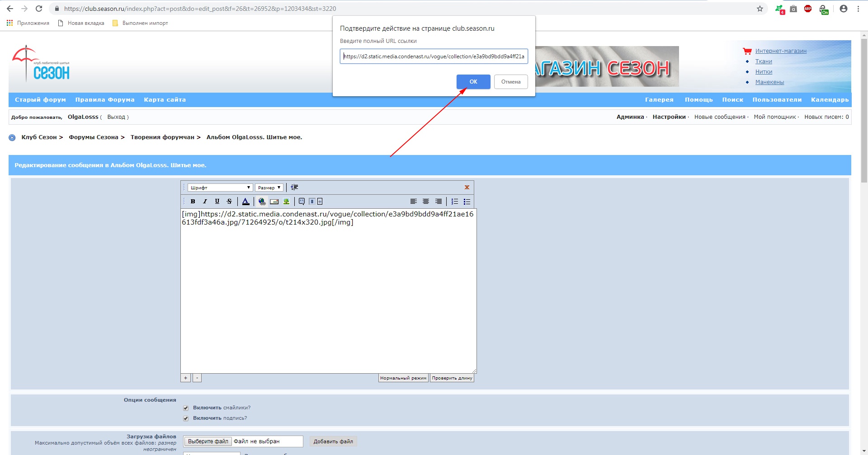Click the Проверить длину button
Screen dimensions: 868x455
pyautogui.click(x=452, y=378)
